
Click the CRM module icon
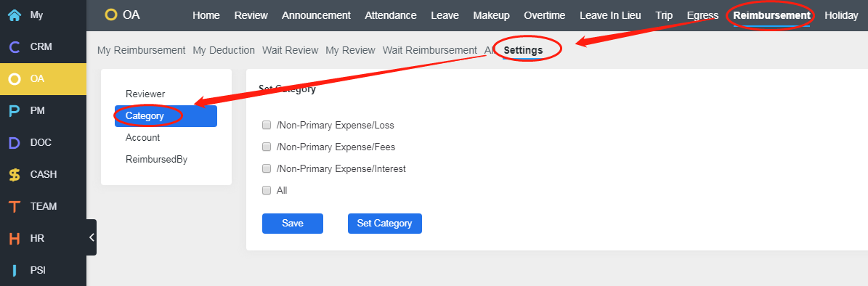point(15,47)
